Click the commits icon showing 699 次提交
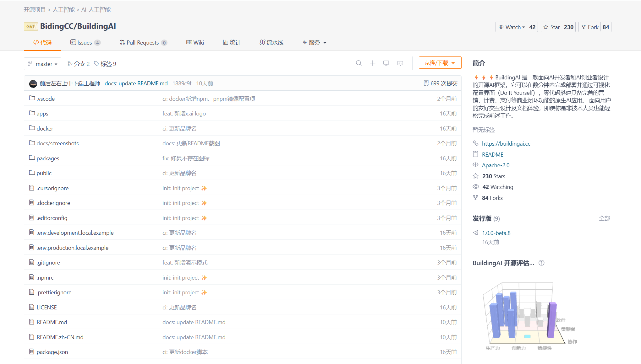 [426, 83]
